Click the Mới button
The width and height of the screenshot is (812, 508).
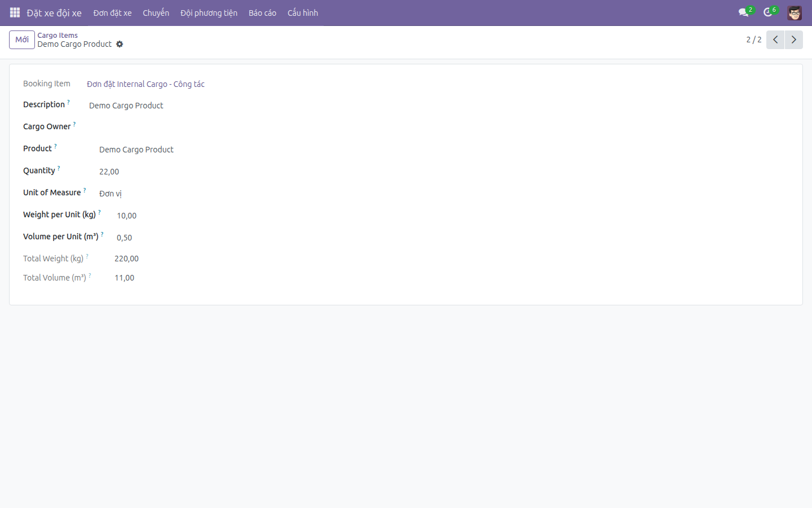point(22,40)
